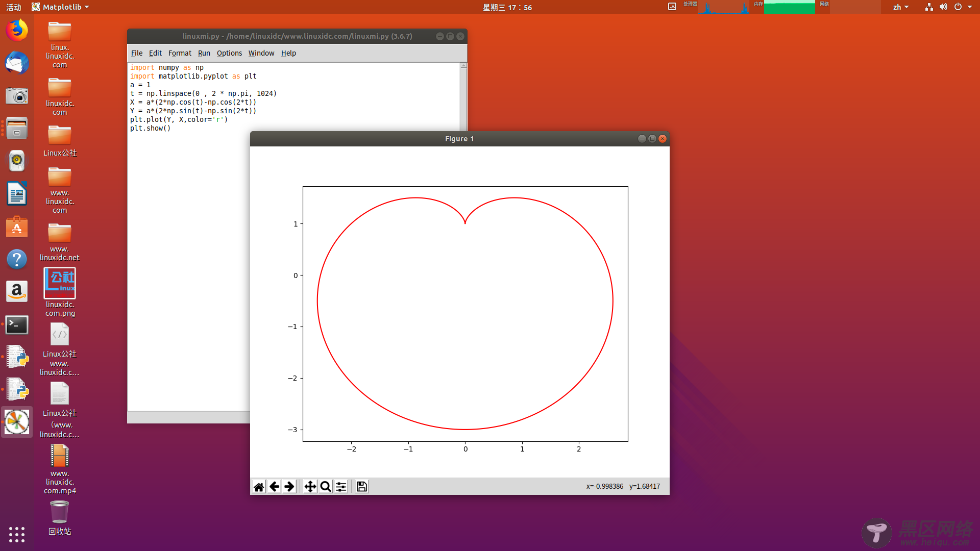Click the IDLE editor scrollbar up arrow
The image size is (980, 551).
[x=463, y=66]
